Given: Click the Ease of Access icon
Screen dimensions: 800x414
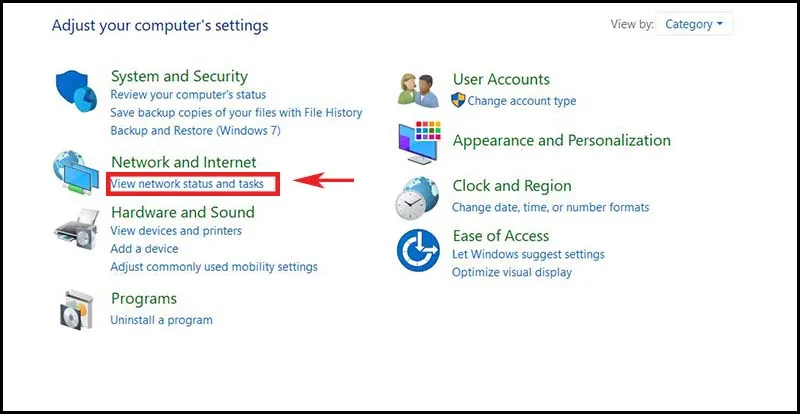Looking at the screenshot, I should click(x=418, y=249).
